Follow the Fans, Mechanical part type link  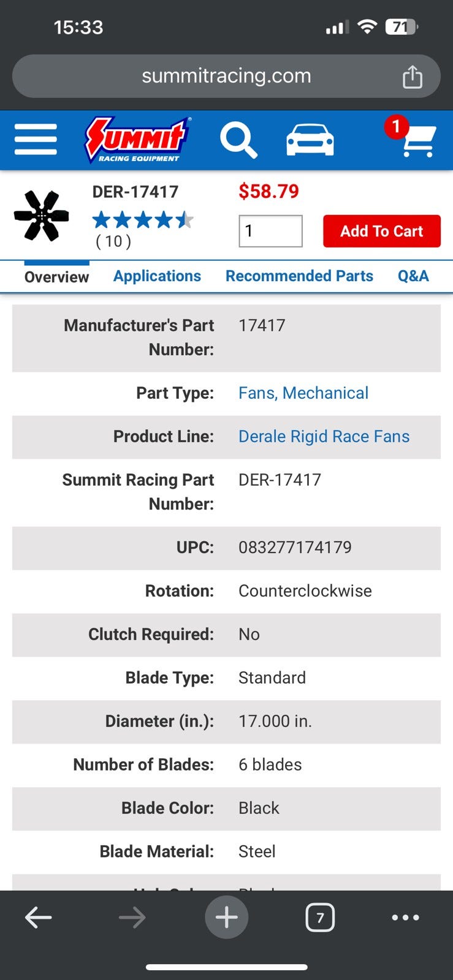[303, 393]
